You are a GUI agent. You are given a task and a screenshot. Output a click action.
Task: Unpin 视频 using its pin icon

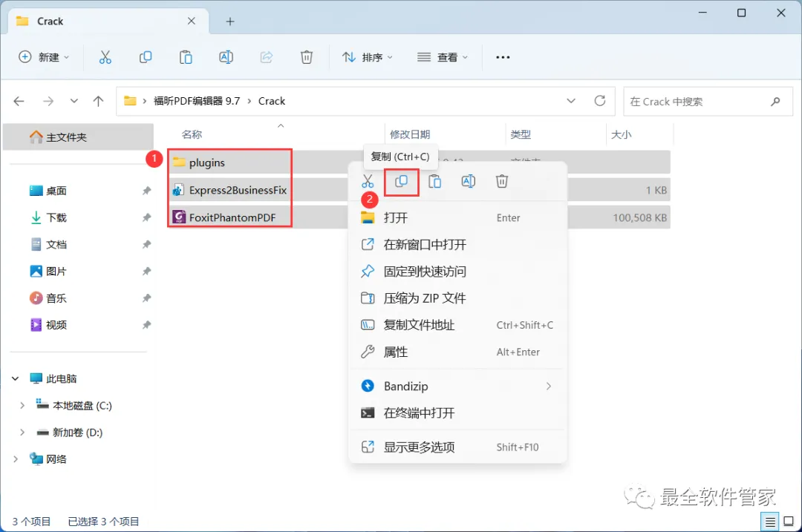pos(147,325)
